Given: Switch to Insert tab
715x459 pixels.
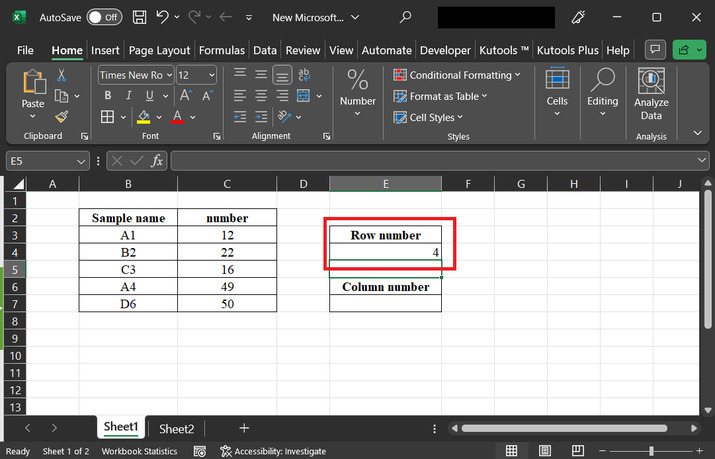Looking at the screenshot, I should 105,50.
